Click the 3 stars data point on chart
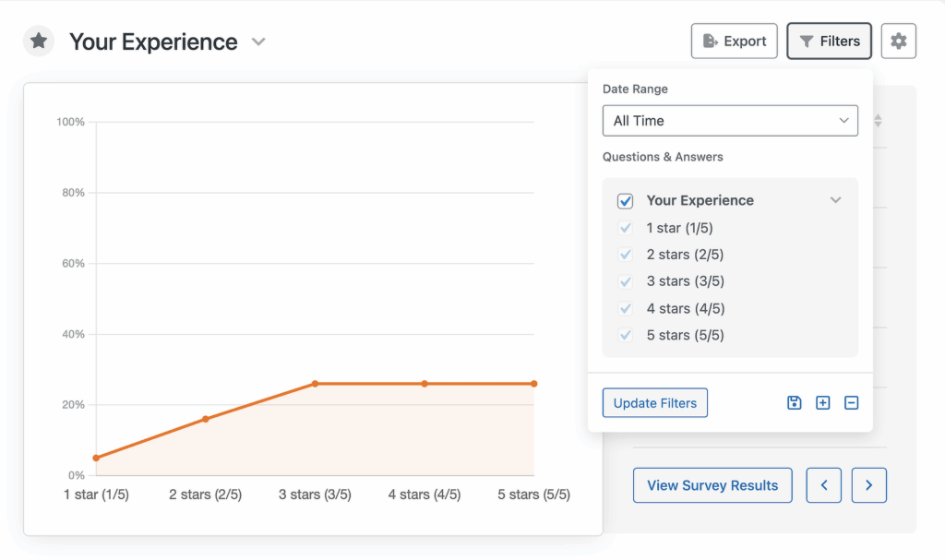945x560 pixels. point(315,384)
